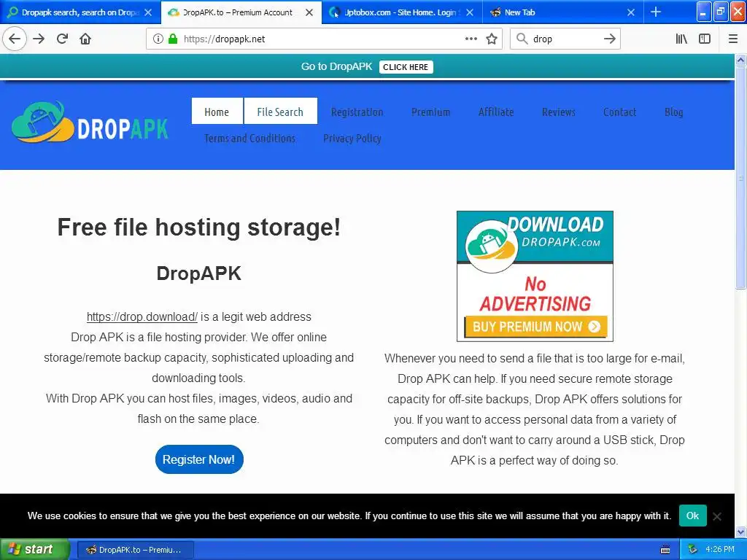Click the taskbar clock 4:26 PM

[x=720, y=550]
